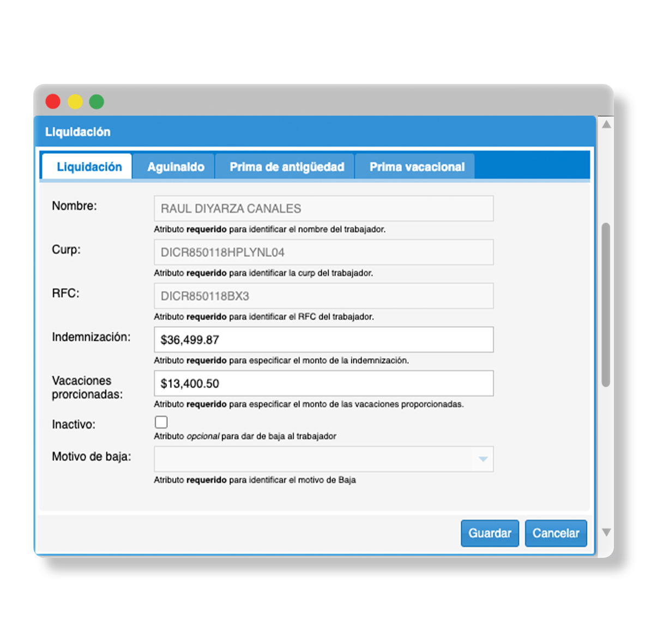
Task: Click the vertical scrollbar thumb
Action: coord(606,304)
